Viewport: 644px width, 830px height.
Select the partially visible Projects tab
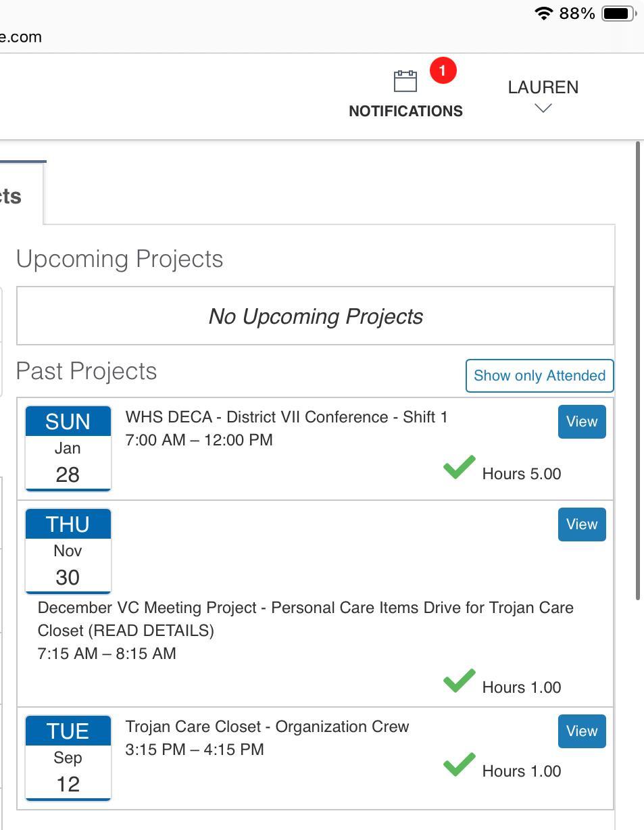[x=14, y=196]
